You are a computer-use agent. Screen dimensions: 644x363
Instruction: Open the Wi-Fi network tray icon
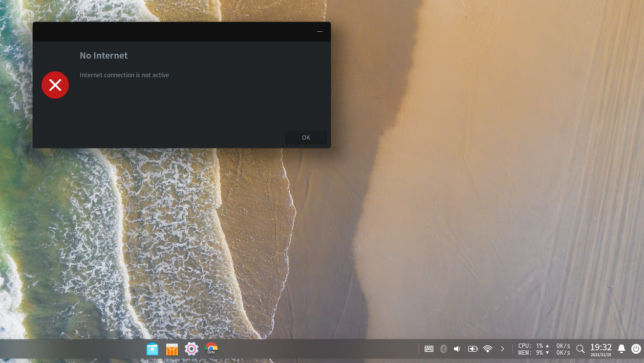488,349
